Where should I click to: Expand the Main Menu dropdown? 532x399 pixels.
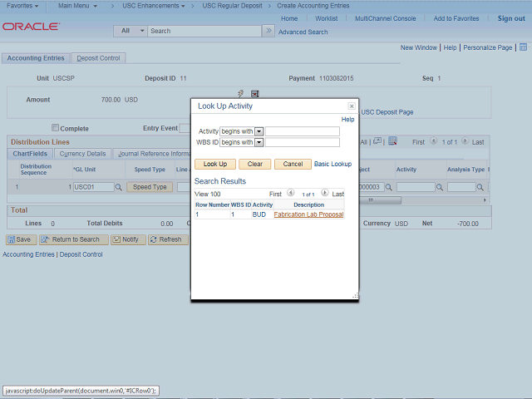(x=77, y=6)
